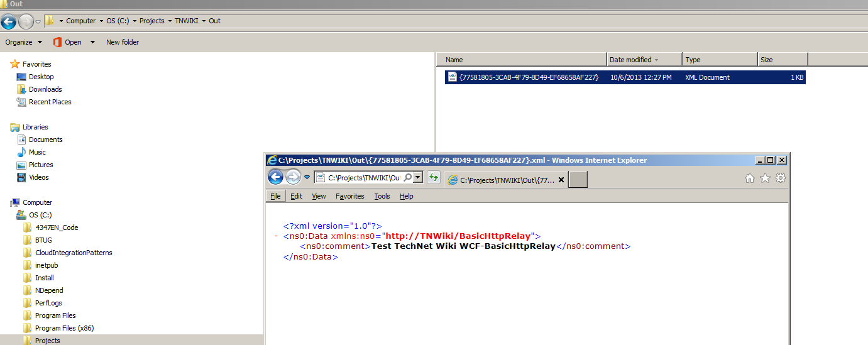Open the Organize dropdown menu
The width and height of the screenshot is (868, 345).
pyautogui.click(x=23, y=42)
